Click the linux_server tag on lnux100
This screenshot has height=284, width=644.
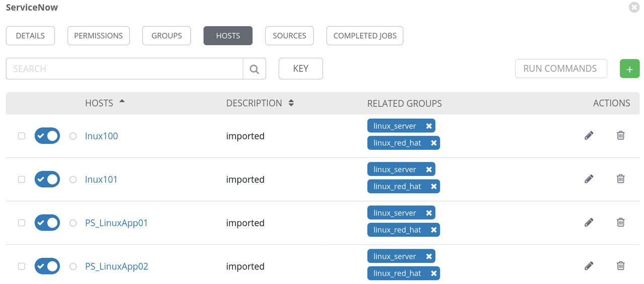click(395, 126)
